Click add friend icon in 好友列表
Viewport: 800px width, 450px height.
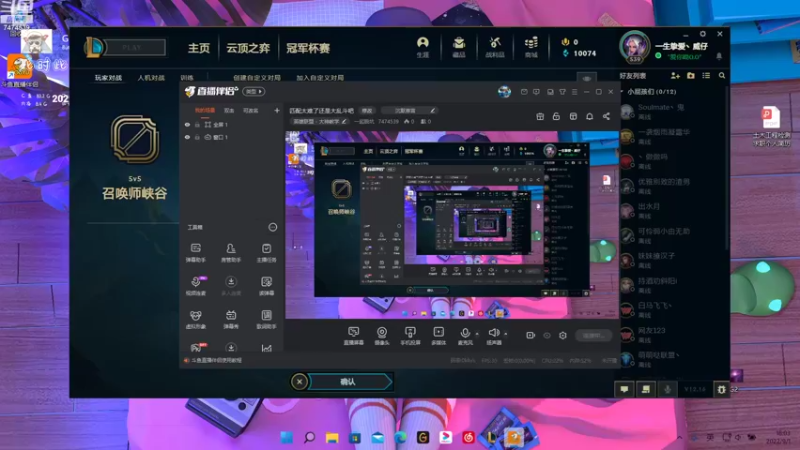click(x=675, y=76)
